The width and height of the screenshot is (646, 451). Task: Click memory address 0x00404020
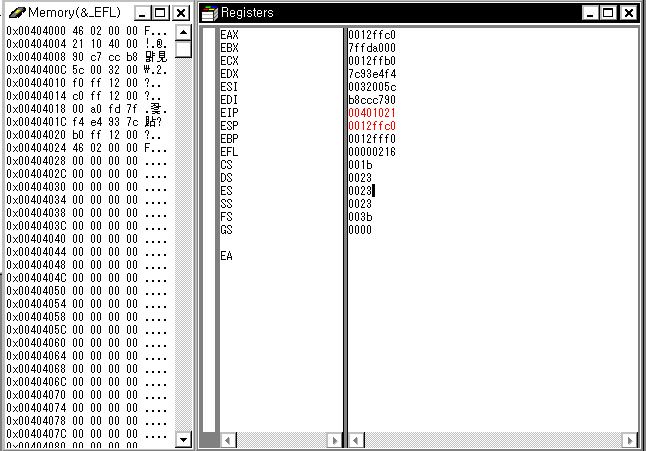36,135
